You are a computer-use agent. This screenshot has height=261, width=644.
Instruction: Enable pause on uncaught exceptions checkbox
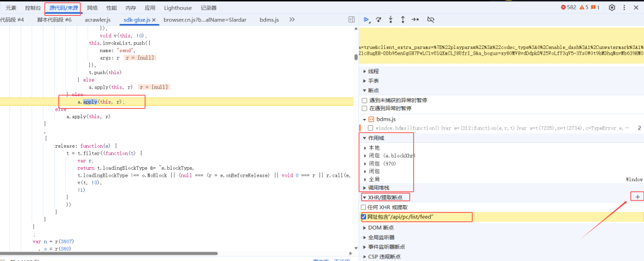point(365,100)
